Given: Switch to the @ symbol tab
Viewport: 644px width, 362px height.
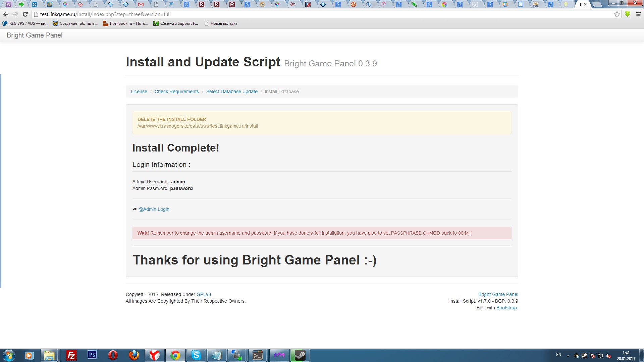Looking at the screenshot, I should [x=50, y=4].
